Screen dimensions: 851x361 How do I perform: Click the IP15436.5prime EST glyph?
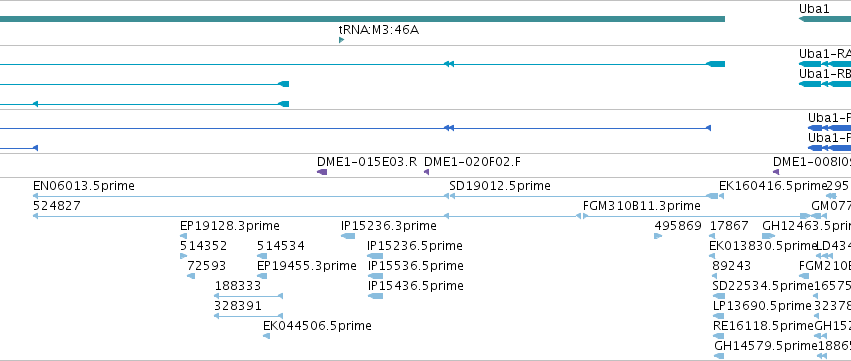(376, 296)
